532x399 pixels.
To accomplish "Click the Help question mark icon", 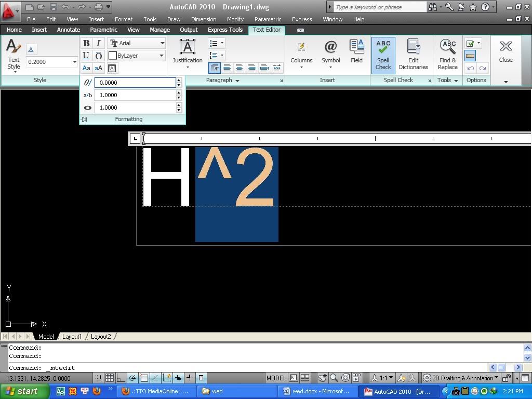I will (485, 7).
